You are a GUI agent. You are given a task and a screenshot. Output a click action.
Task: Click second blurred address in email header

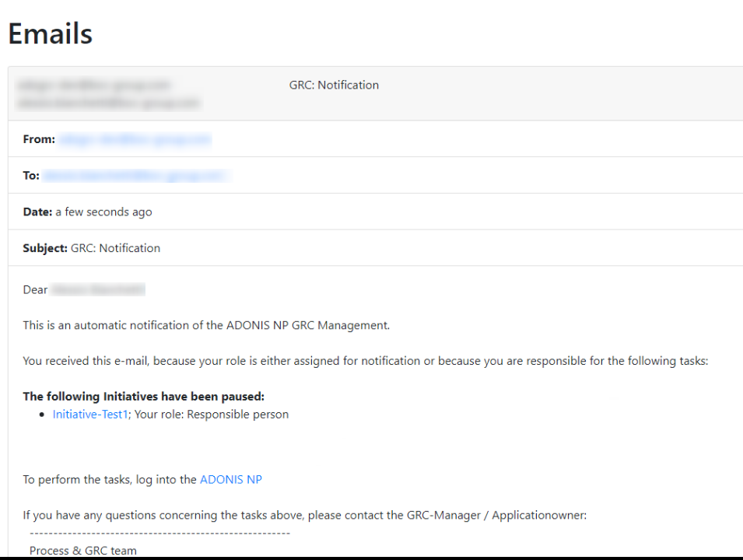pyautogui.click(x=108, y=103)
